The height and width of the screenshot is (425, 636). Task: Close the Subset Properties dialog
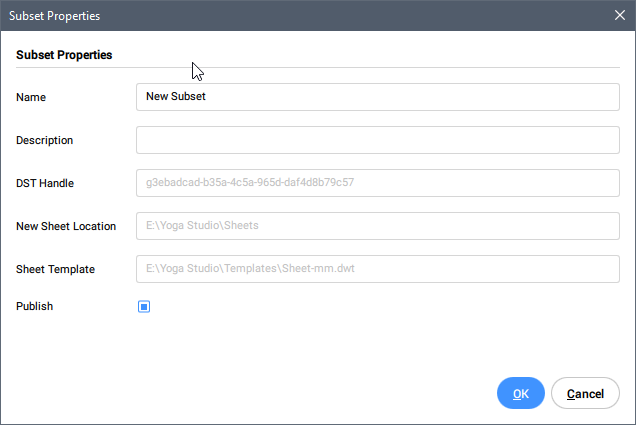pyautogui.click(x=619, y=15)
